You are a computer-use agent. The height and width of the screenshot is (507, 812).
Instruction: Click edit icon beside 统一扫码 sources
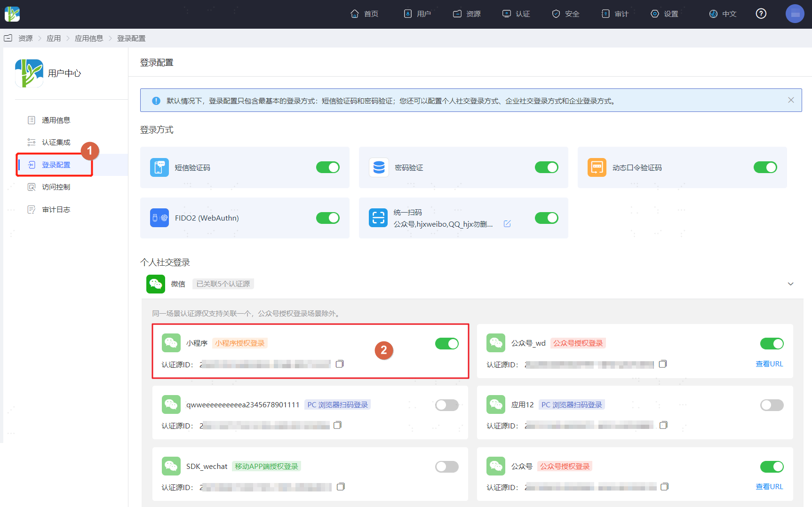[x=507, y=224]
